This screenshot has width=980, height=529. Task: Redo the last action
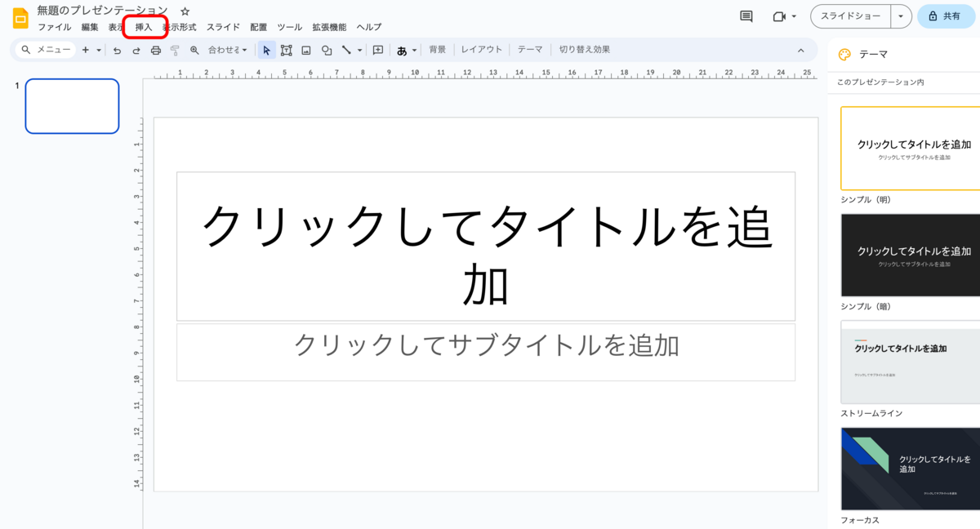(x=136, y=50)
